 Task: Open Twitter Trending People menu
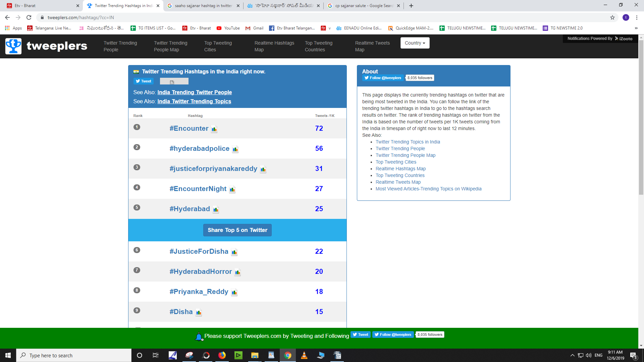point(120,46)
